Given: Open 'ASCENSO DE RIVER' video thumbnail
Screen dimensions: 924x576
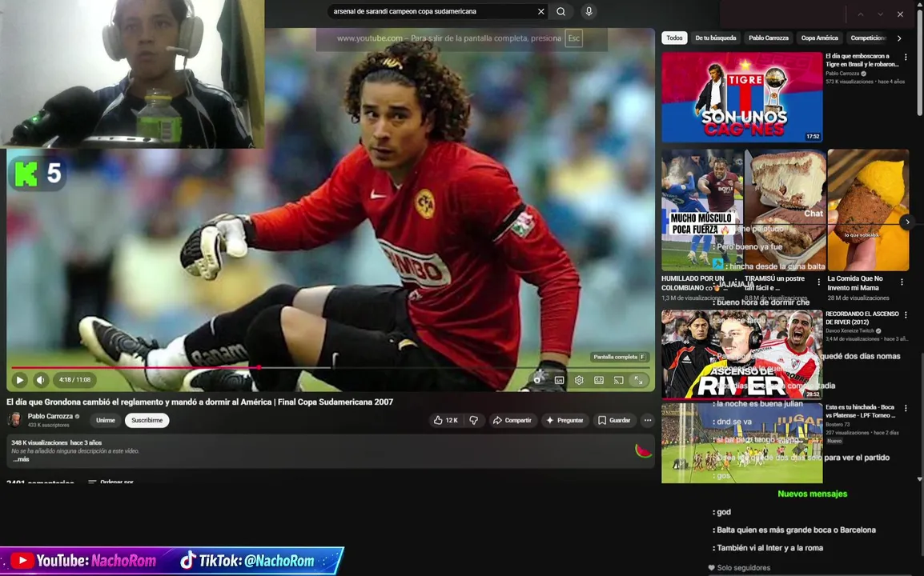Looking at the screenshot, I should tap(742, 354).
